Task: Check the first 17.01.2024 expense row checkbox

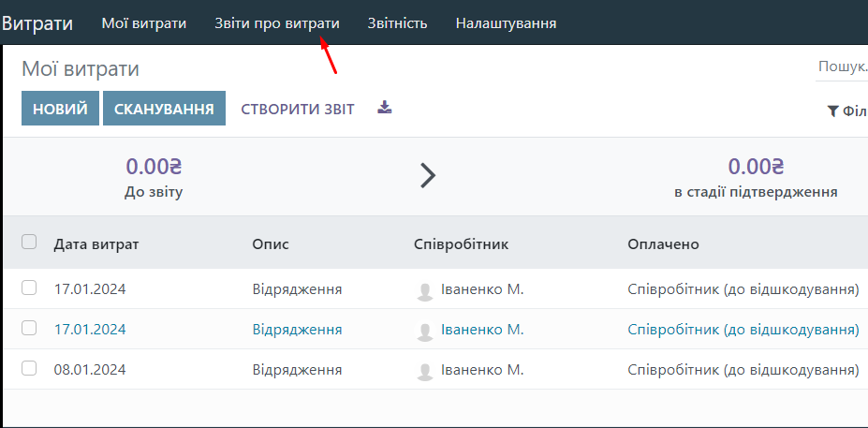Action: (x=29, y=288)
